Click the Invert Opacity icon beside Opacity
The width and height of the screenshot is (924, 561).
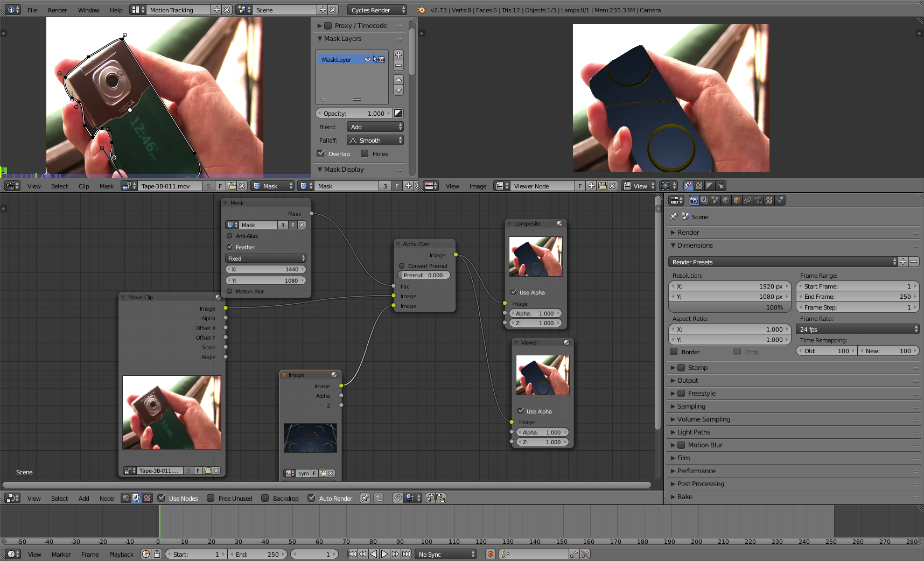click(x=398, y=113)
